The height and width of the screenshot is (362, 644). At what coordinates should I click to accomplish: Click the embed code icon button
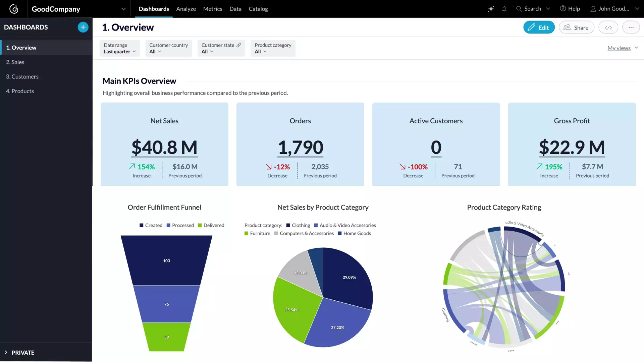point(608,27)
